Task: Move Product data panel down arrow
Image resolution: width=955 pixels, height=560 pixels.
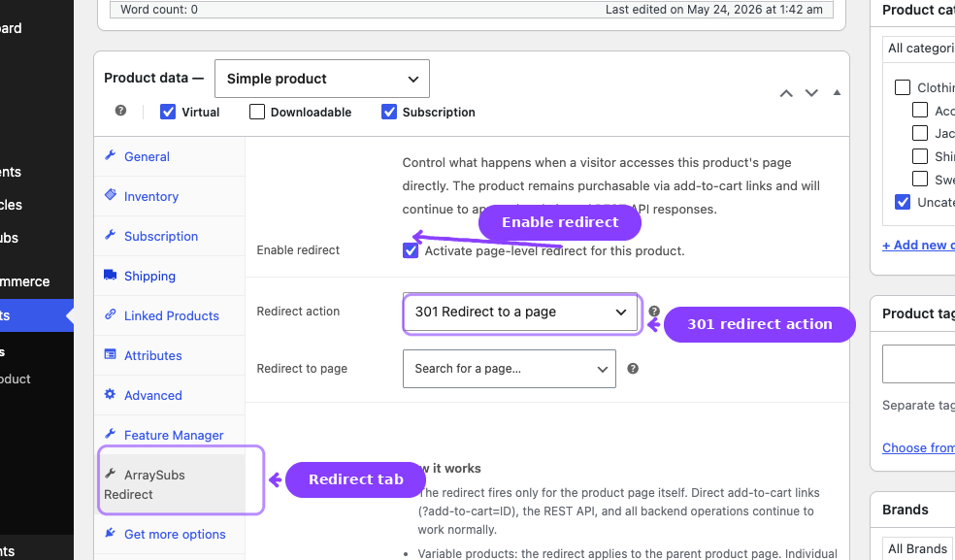Action: tap(811, 93)
